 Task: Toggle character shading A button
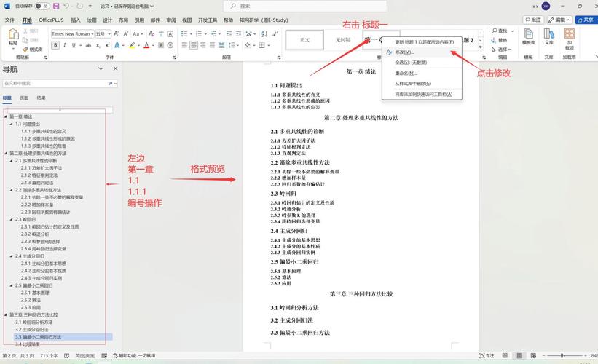[x=161, y=45]
